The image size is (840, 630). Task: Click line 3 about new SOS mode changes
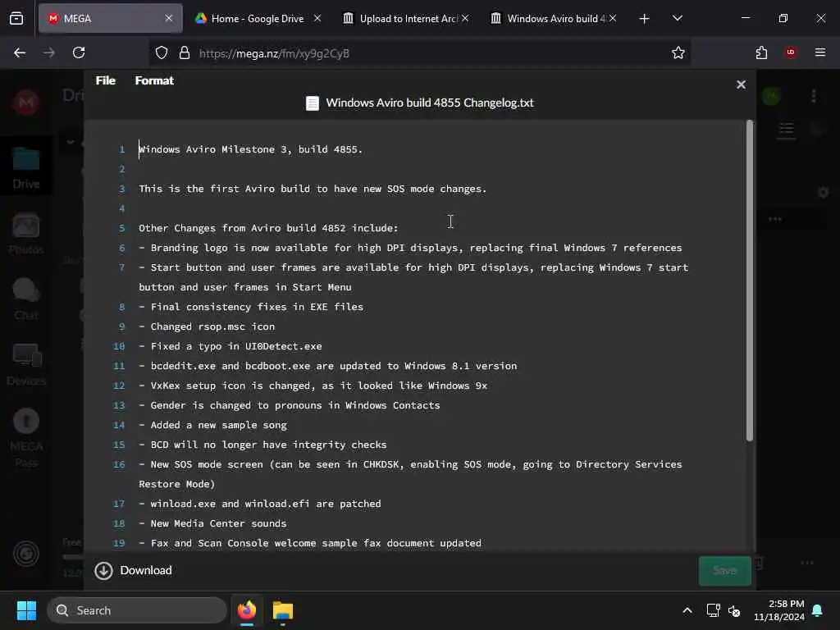click(313, 189)
